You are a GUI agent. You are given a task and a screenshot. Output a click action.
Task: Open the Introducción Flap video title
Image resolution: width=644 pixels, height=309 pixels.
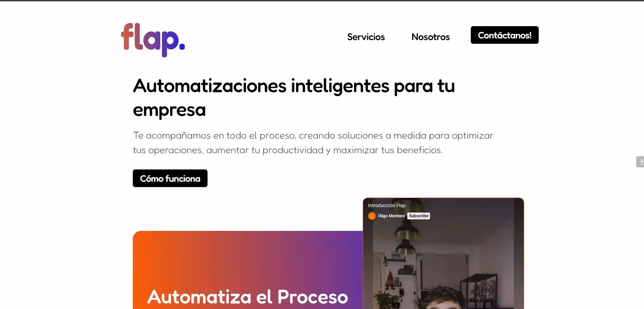[387, 205]
